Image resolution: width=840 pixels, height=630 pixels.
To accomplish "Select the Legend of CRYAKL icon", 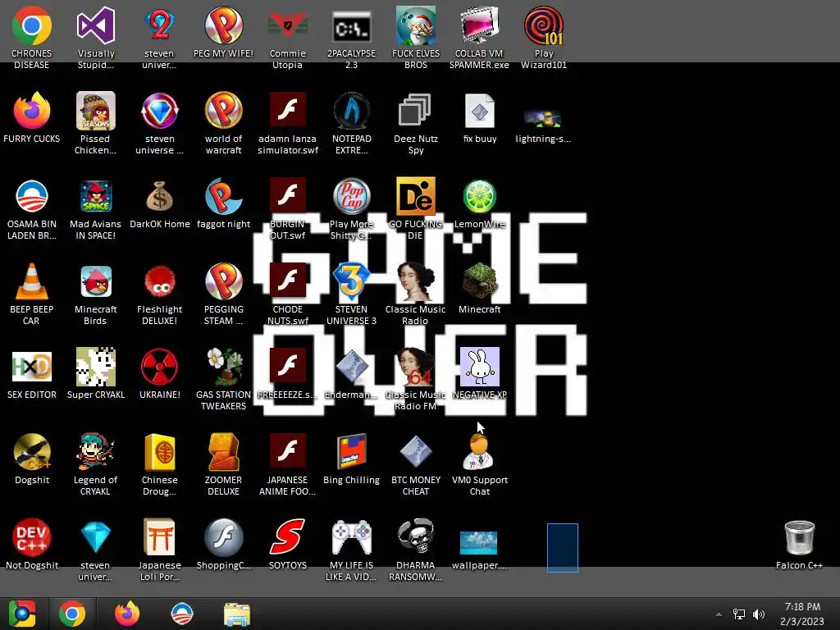I will 95,452.
